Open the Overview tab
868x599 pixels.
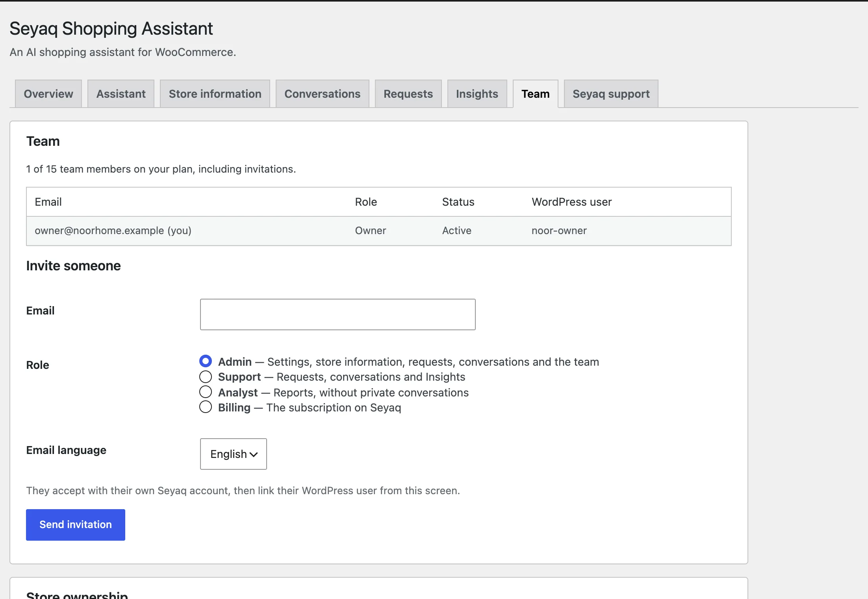(48, 94)
